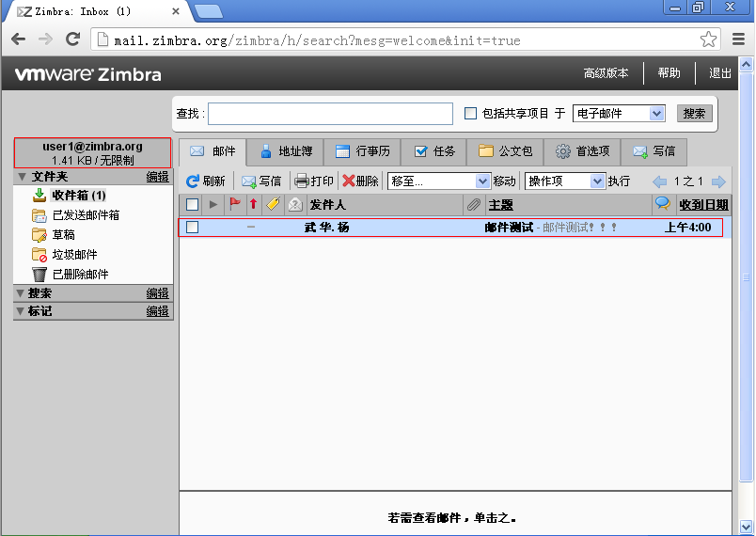This screenshot has height=536, width=756.
Task: Open the 帮助 help link
Action: coord(669,73)
